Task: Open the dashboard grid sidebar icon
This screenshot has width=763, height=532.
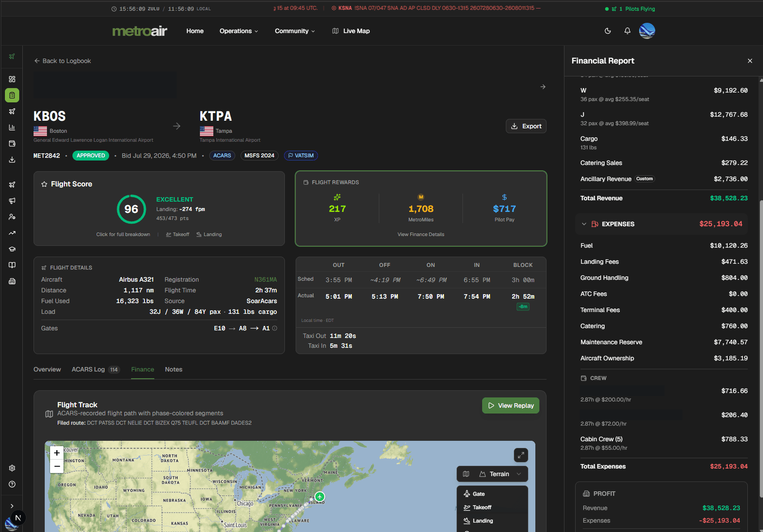Action: pyautogui.click(x=12, y=79)
